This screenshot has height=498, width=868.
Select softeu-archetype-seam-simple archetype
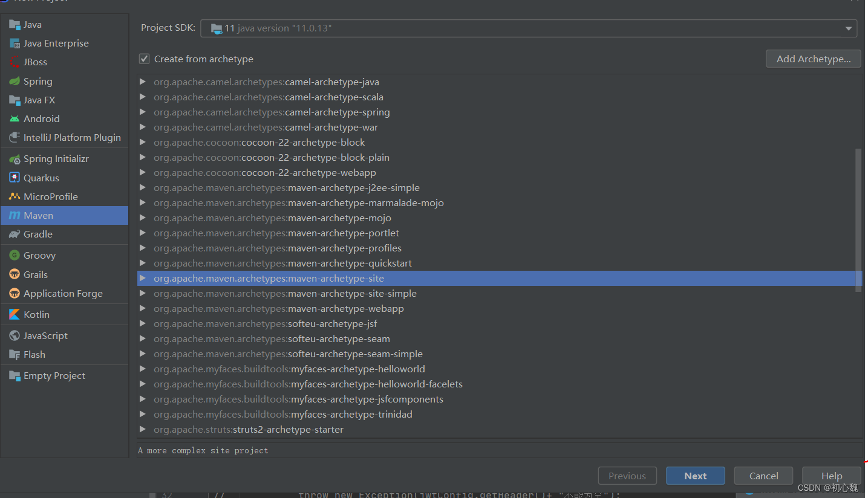pyautogui.click(x=500, y=354)
